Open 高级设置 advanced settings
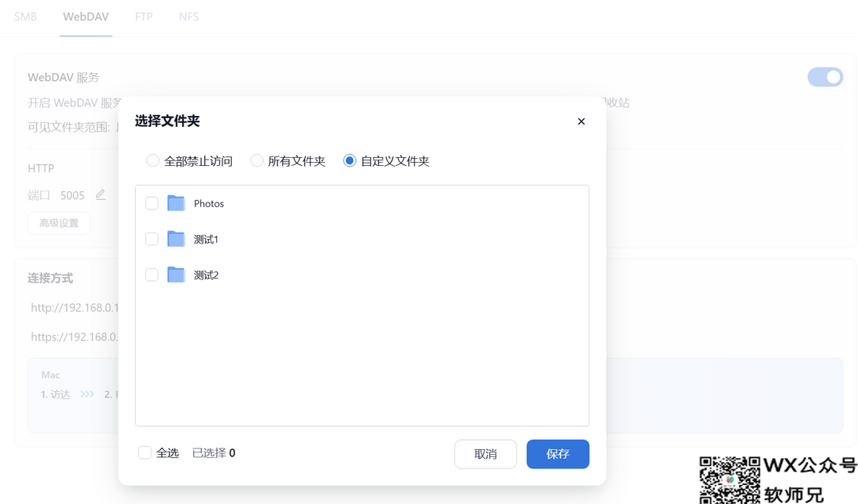858x504 pixels. (59, 223)
